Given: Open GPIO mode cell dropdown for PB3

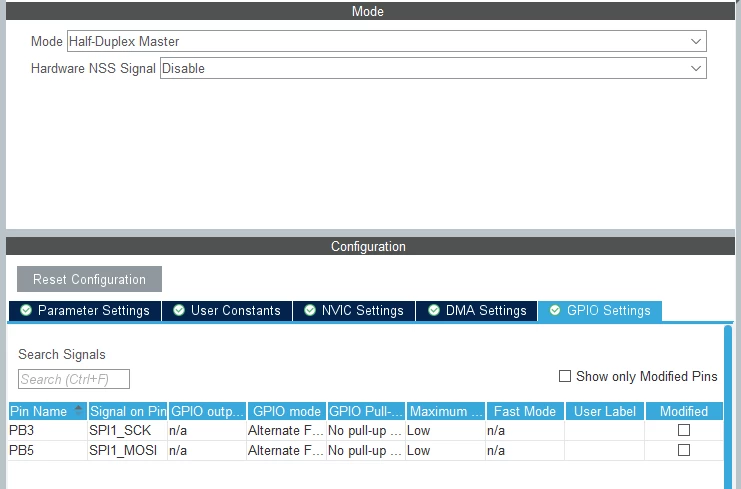Looking at the screenshot, I should coord(286,430).
